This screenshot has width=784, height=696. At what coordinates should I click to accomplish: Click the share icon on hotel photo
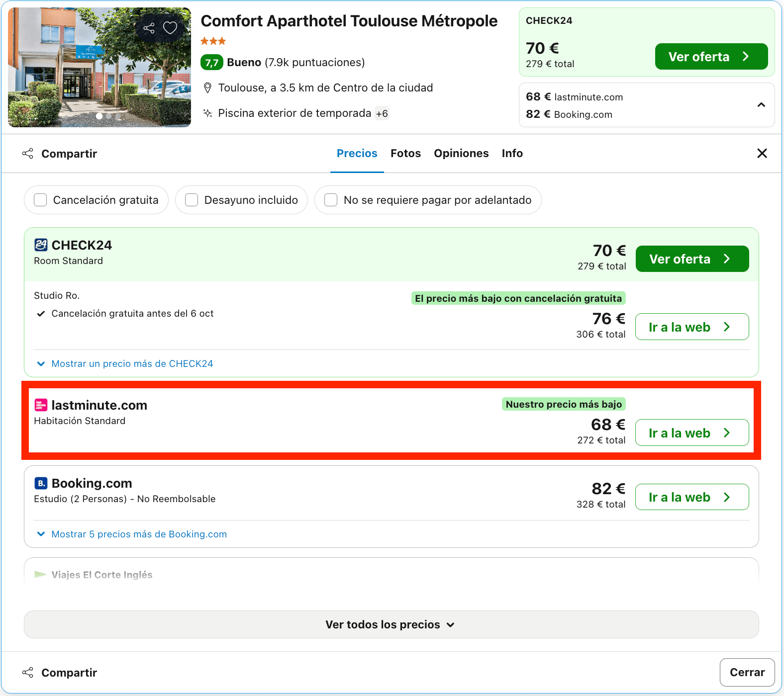point(149,28)
